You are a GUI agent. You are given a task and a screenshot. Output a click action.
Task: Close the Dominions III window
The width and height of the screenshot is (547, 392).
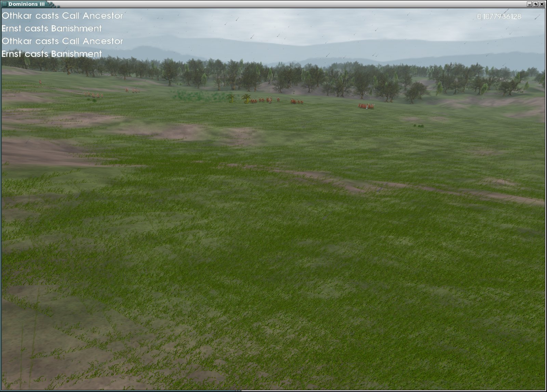tap(542, 4)
